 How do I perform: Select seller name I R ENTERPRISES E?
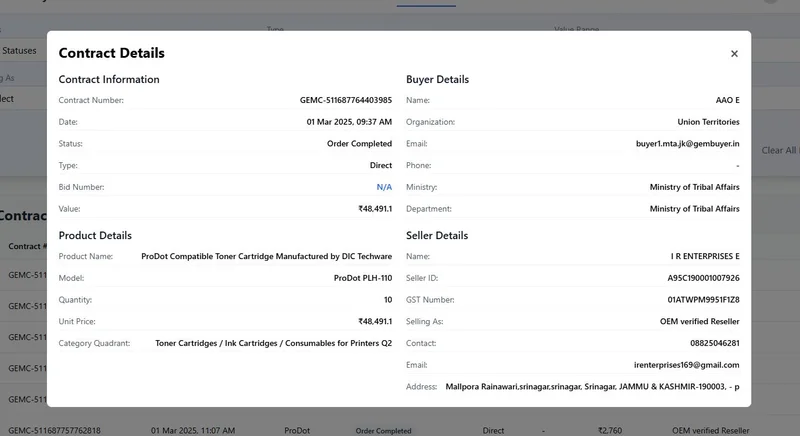pyautogui.click(x=705, y=257)
